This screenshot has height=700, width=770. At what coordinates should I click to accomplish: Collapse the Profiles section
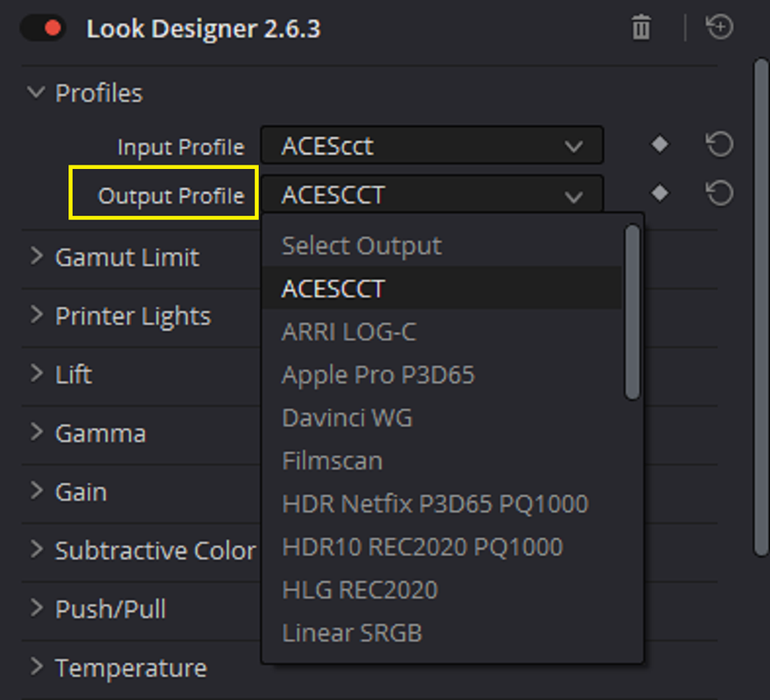[x=37, y=93]
